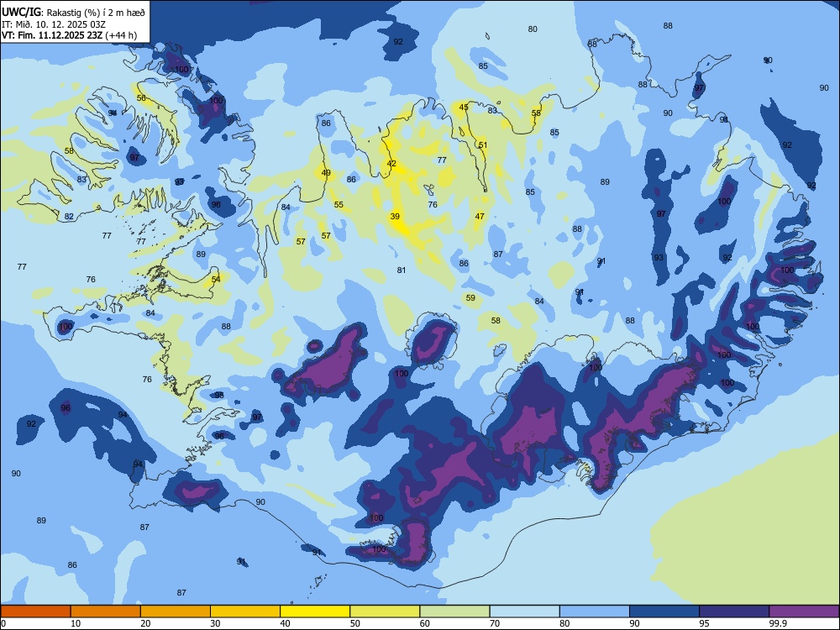The height and width of the screenshot is (630, 840).
Task: Click the '70' legend scale label
Action: [495, 623]
